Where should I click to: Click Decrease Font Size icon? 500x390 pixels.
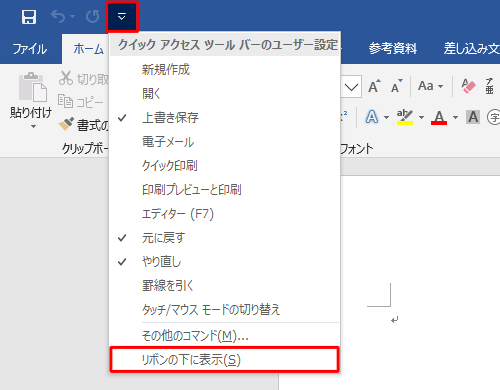tap(397, 86)
